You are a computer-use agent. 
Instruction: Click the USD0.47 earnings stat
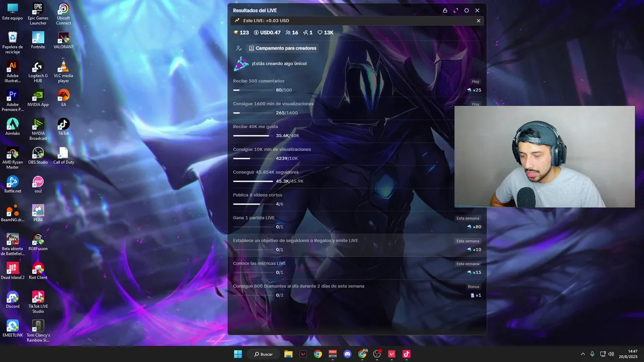pos(267,33)
